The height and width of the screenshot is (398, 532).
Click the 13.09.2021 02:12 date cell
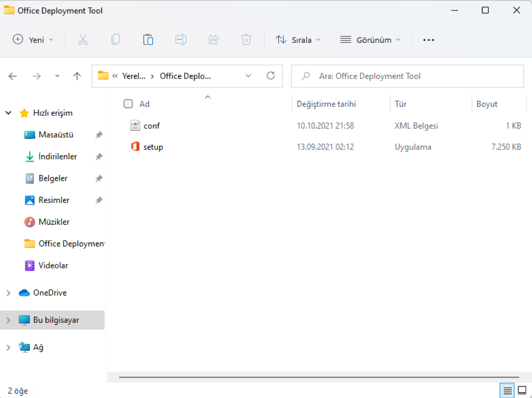[325, 147]
